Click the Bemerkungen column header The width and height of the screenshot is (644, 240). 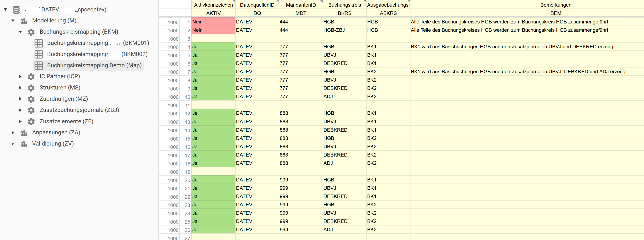point(556,5)
